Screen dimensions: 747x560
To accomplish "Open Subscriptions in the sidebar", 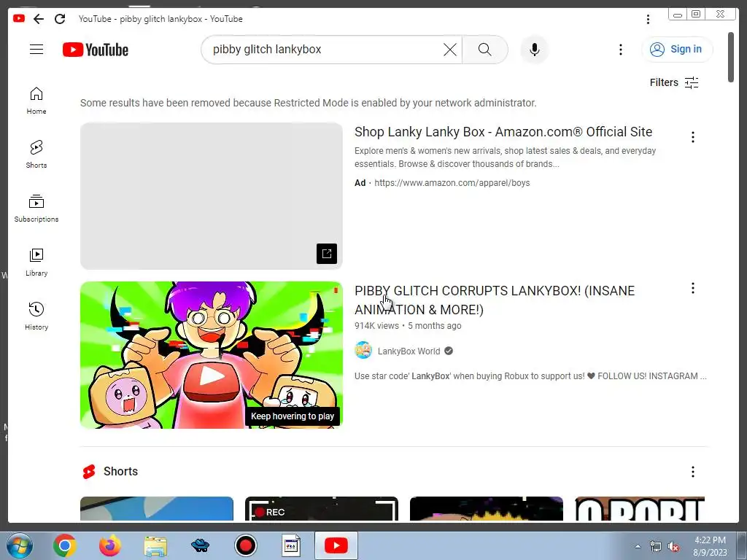I will [x=36, y=209].
